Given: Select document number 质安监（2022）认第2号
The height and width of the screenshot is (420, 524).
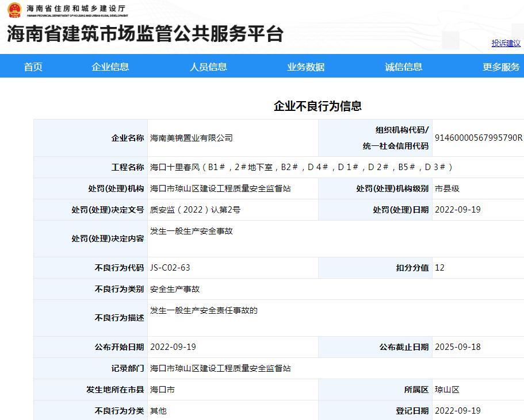Looking at the screenshot, I should pos(195,210).
